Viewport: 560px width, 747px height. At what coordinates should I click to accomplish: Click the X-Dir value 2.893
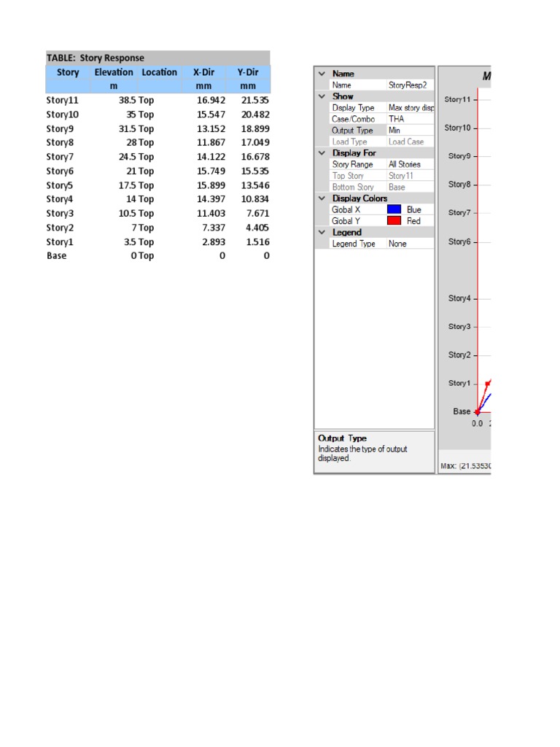pos(214,242)
